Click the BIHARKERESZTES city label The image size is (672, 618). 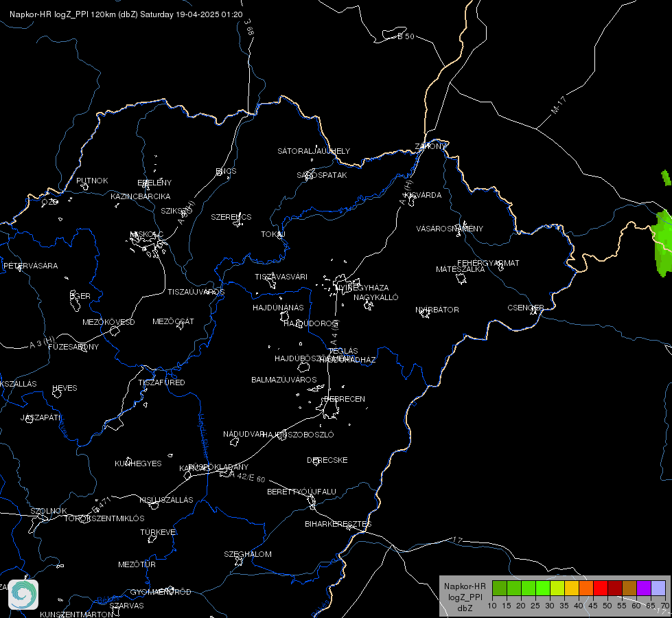338,524
